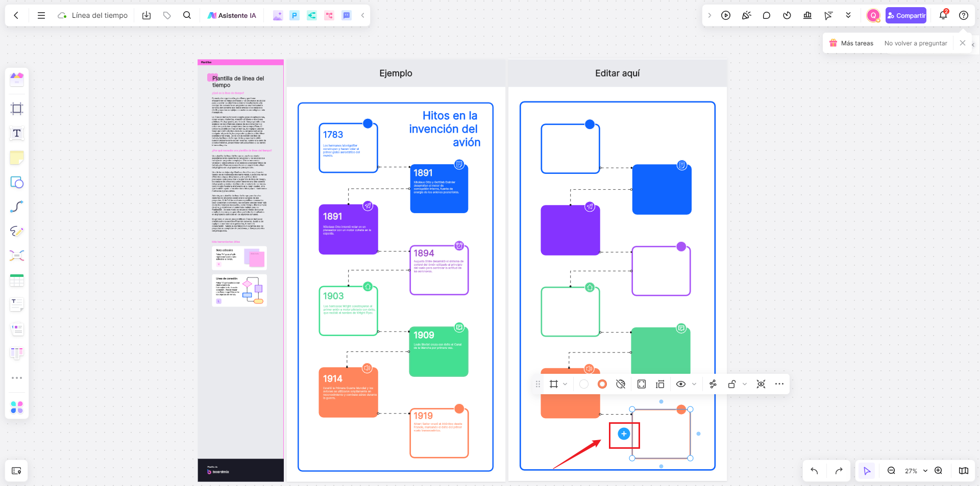Select the Pen drawing tool
Viewport: 980px width, 486px height.
[17, 232]
